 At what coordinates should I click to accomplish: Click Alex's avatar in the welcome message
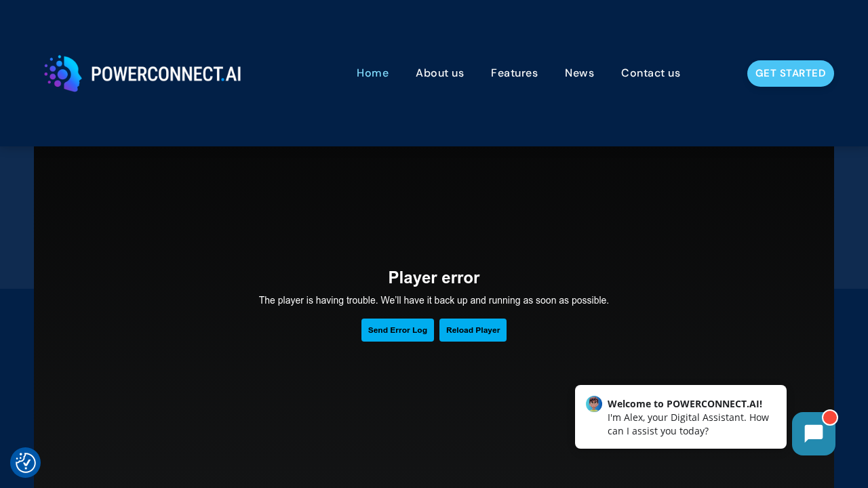coord(593,403)
